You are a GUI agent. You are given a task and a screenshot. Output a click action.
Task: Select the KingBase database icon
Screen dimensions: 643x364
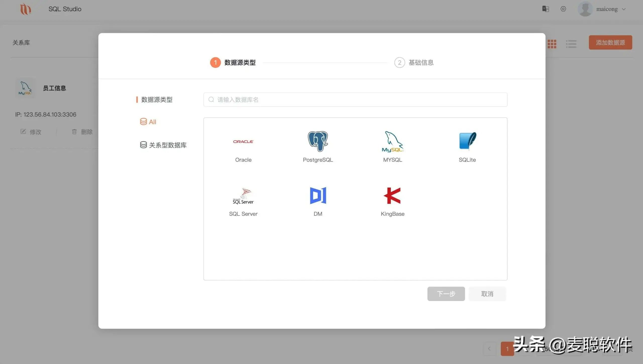click(392, 196)
